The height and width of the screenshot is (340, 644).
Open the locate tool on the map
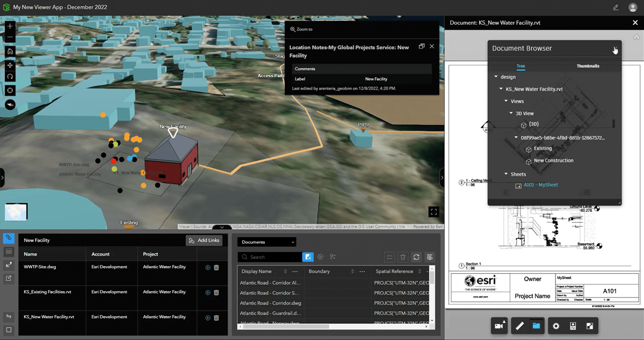click(10, 90)
